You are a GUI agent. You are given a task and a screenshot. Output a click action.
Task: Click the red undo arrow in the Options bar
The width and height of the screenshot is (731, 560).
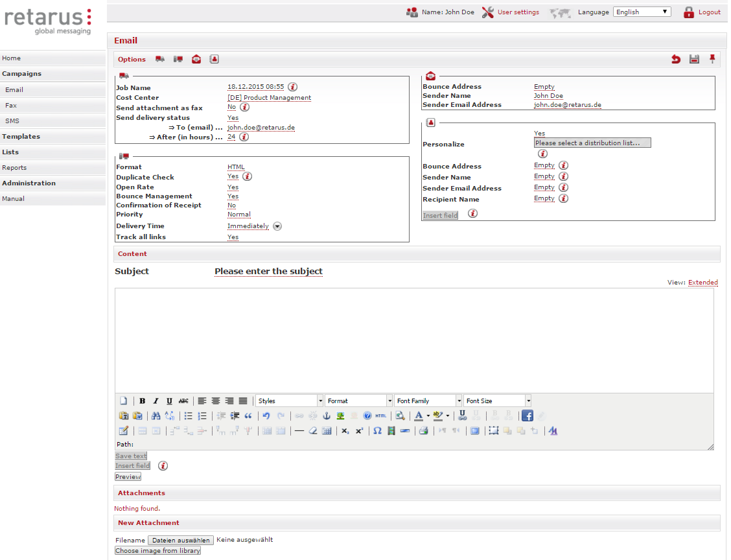click(676, 60)
